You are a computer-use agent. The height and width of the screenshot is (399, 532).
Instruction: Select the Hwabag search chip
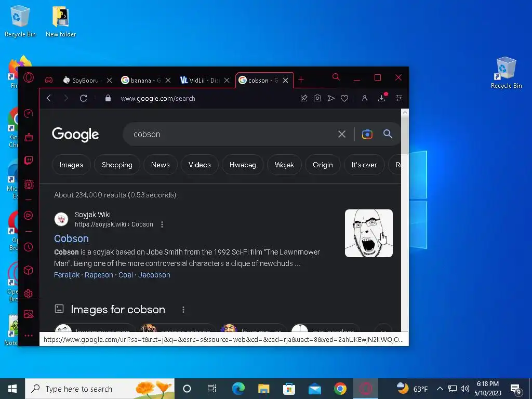tap(243, 165)
